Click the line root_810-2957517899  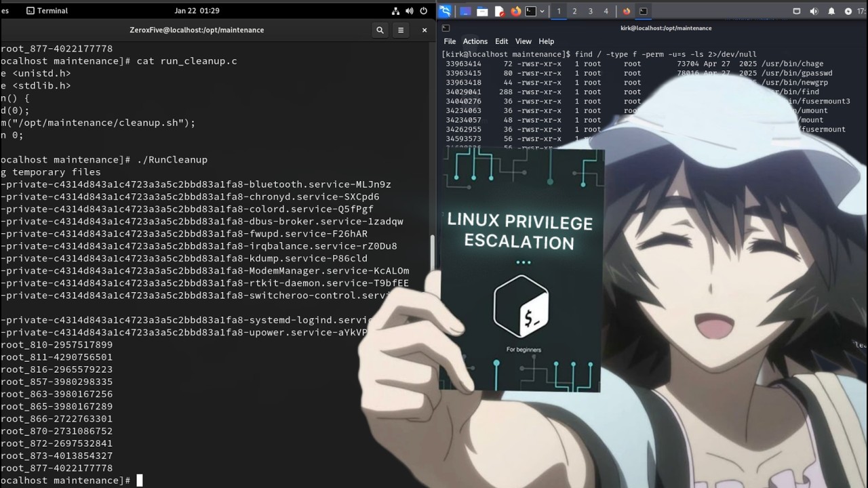(x=56, y=345)
